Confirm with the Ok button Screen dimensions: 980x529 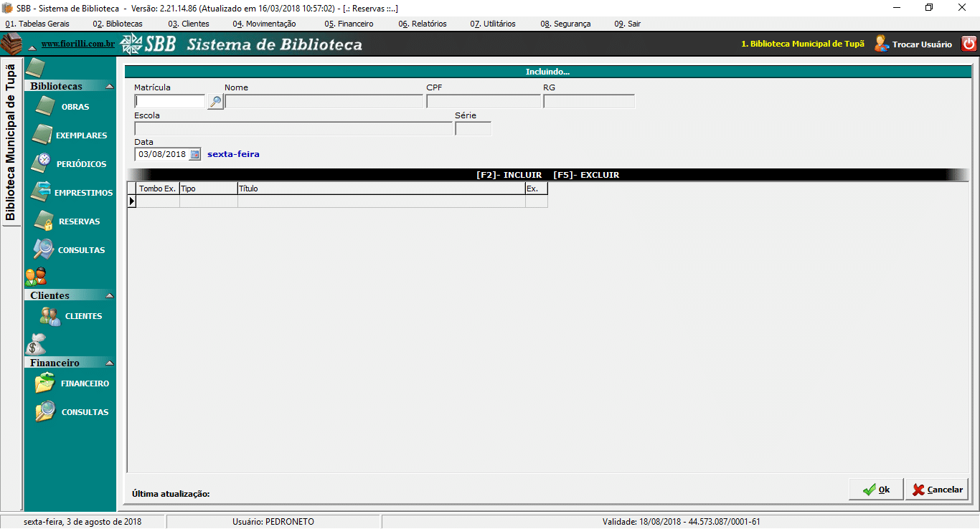(x=876, y=490)
